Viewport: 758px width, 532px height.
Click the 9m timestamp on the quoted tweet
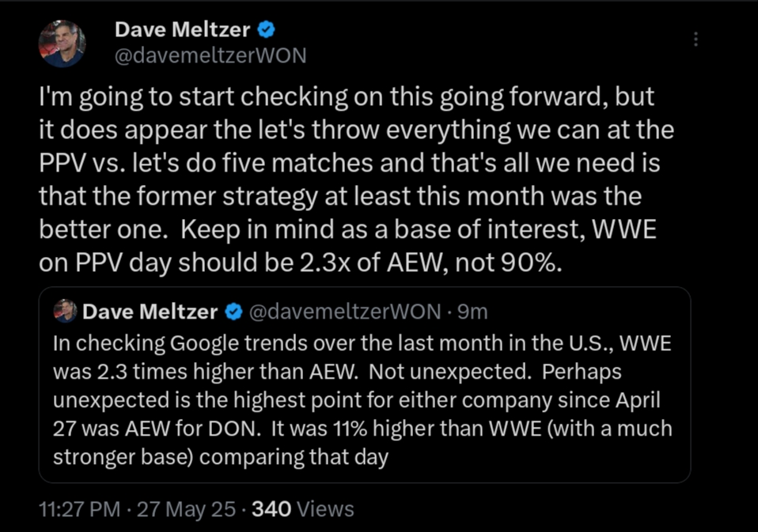click(473, 312)
